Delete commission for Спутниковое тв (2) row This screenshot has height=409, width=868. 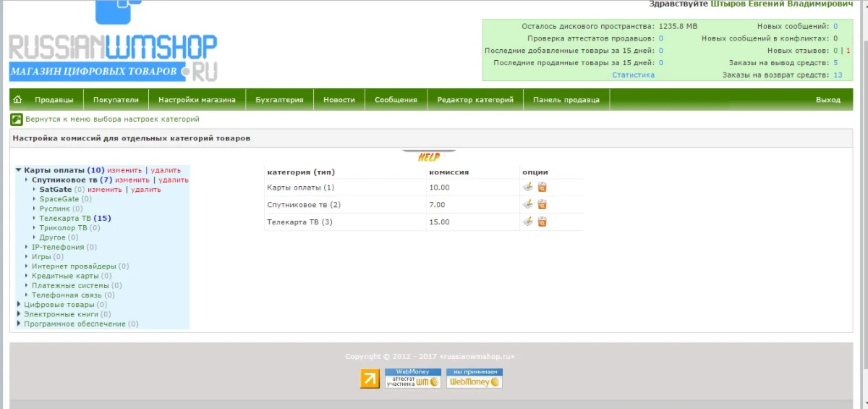point(542,204)
